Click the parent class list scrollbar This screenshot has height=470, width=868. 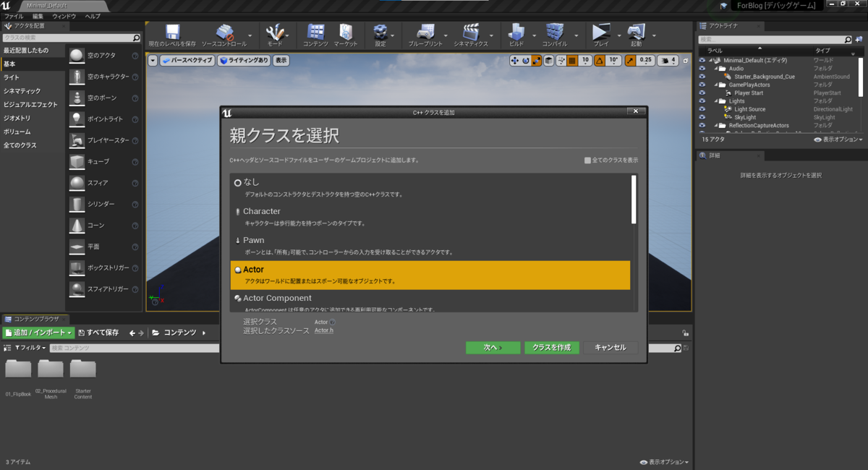(634, 200)
